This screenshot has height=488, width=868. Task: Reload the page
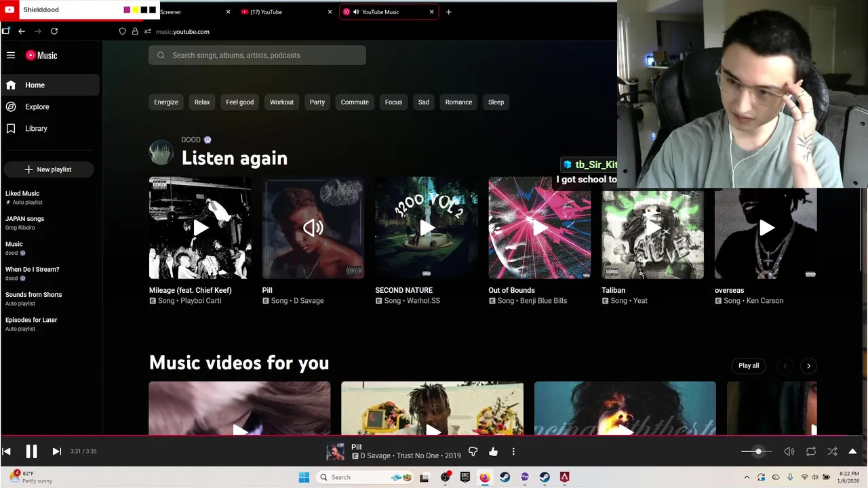coord(54,31)
